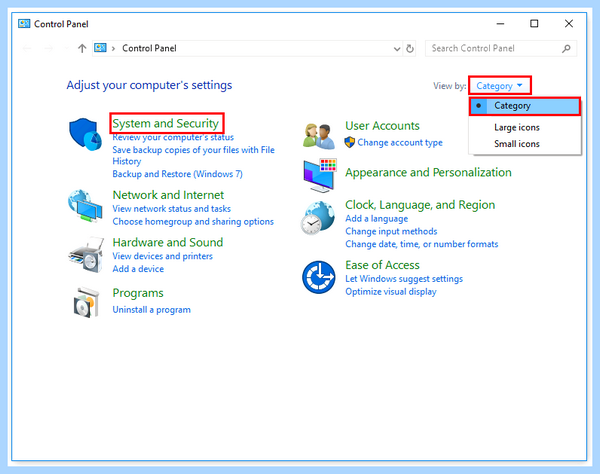Viewport: 600px width, 474px height.
Task: Select Large icons view option
Action: [517, 127]
